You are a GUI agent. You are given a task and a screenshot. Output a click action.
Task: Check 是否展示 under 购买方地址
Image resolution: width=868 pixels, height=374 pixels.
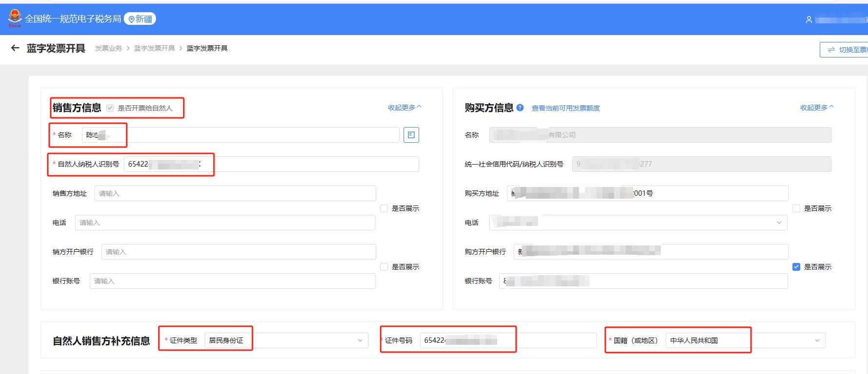(796, 208)
